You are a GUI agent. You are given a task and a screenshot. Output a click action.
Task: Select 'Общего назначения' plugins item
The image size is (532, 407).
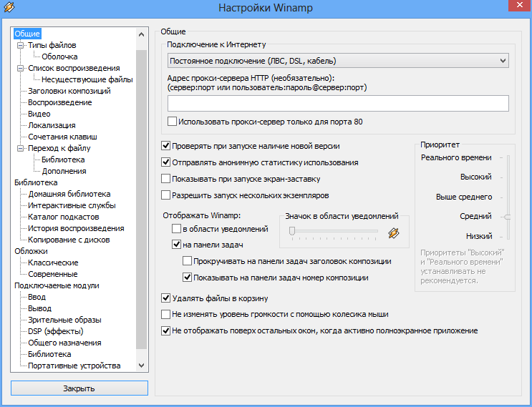coord(64,343)
